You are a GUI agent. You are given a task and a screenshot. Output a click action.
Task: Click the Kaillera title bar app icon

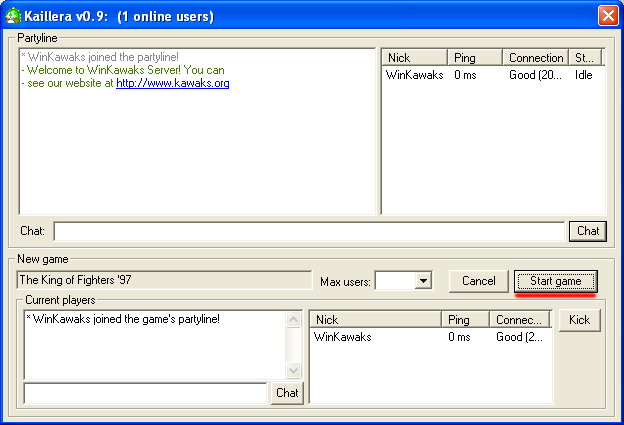click(14, 15)
